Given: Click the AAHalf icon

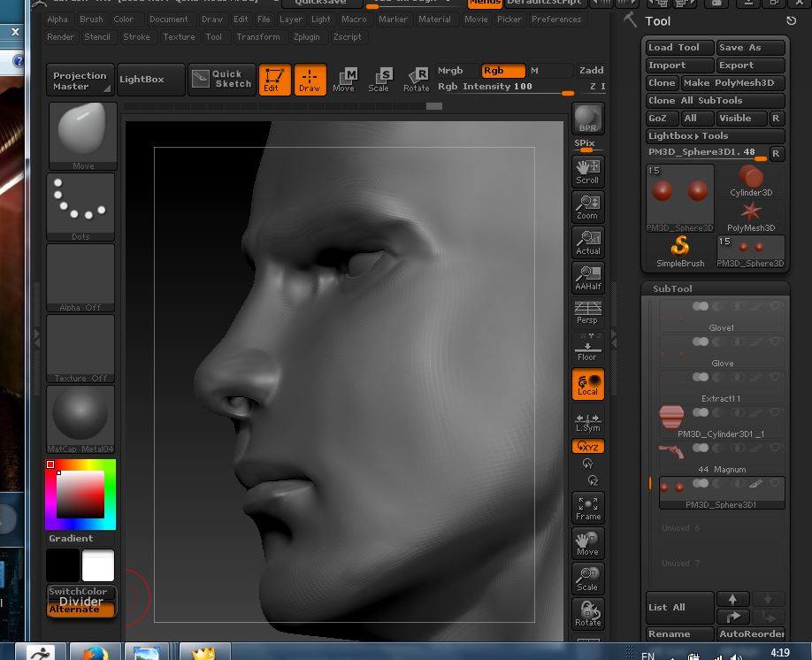Looking at the screenshot, I should 587,278.
